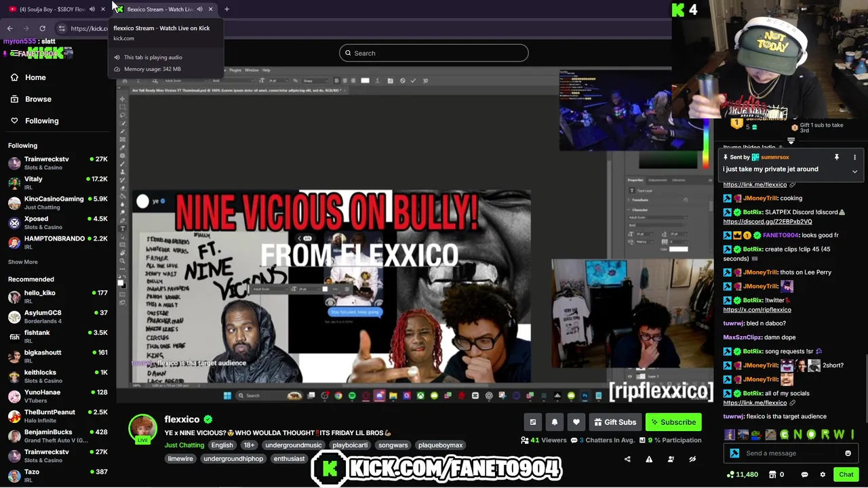Click flexxico channel avatar
The image size is (868, 488).
click(x=142, y=428)
